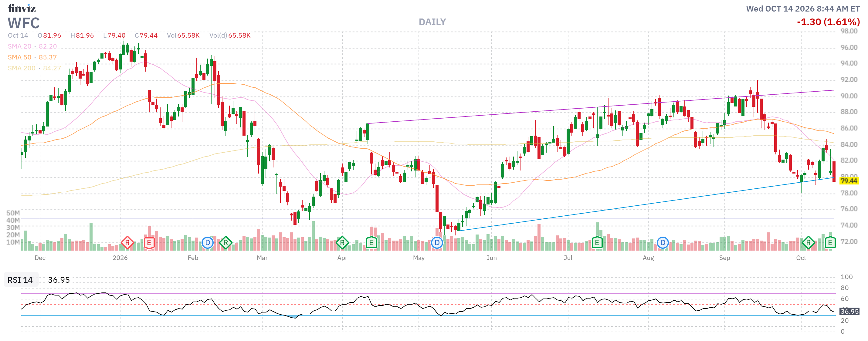
Task: Select the 88.00 price axis label
Action: pyautogui.click(x=849, y=112)
